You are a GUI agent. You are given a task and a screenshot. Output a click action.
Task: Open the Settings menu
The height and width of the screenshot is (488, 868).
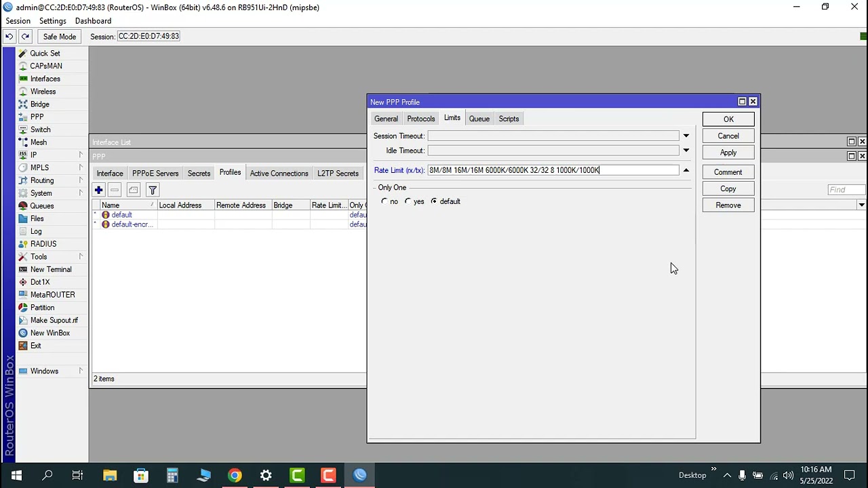point(52,21)
